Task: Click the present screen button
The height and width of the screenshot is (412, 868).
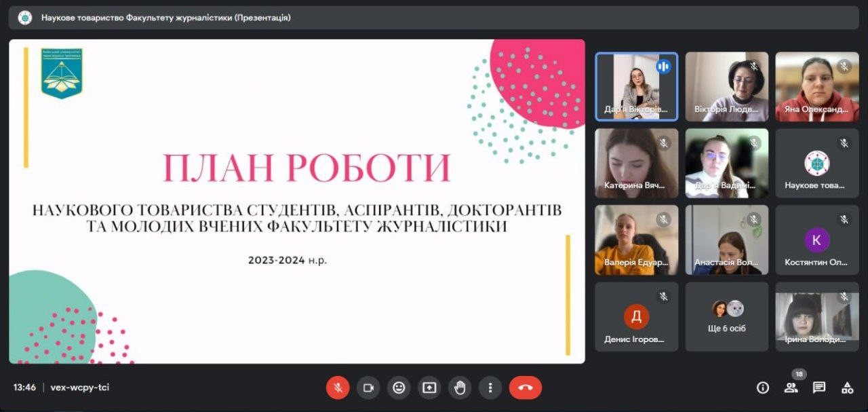Action: (429, 388)
